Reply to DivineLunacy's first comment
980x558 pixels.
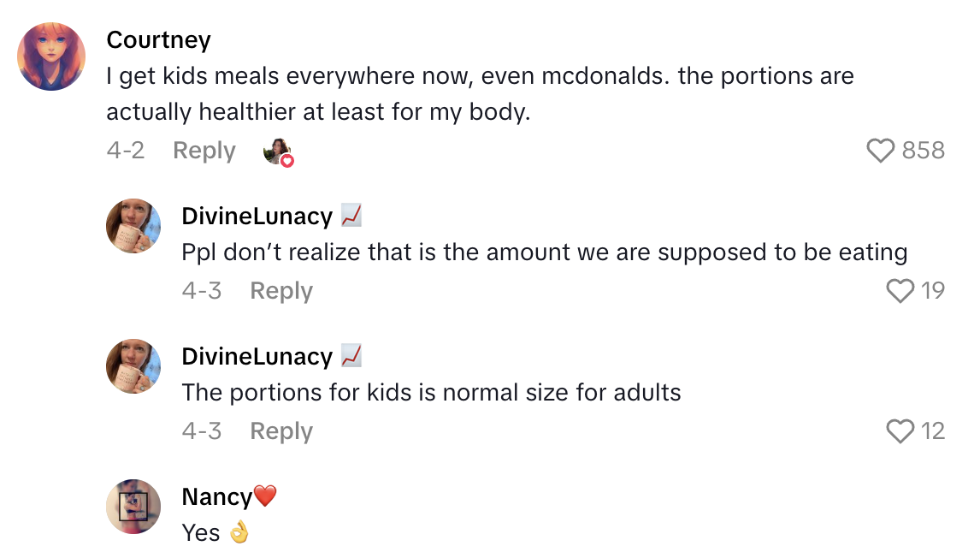tap(280, 291)
